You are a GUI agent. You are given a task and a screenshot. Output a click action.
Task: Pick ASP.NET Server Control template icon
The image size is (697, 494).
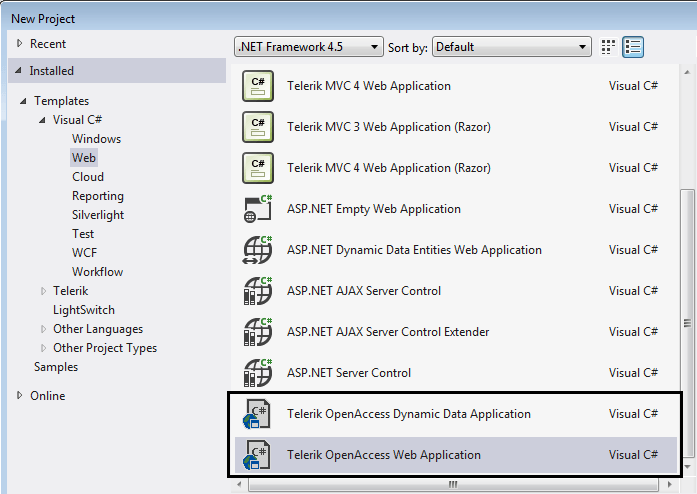pyautogui.click(x=258, y=373)
